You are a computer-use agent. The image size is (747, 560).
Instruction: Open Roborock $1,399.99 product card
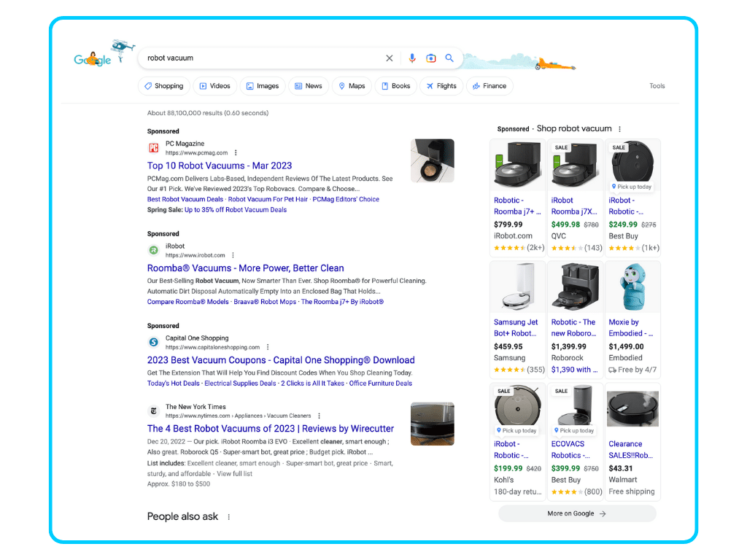point(575,319)
